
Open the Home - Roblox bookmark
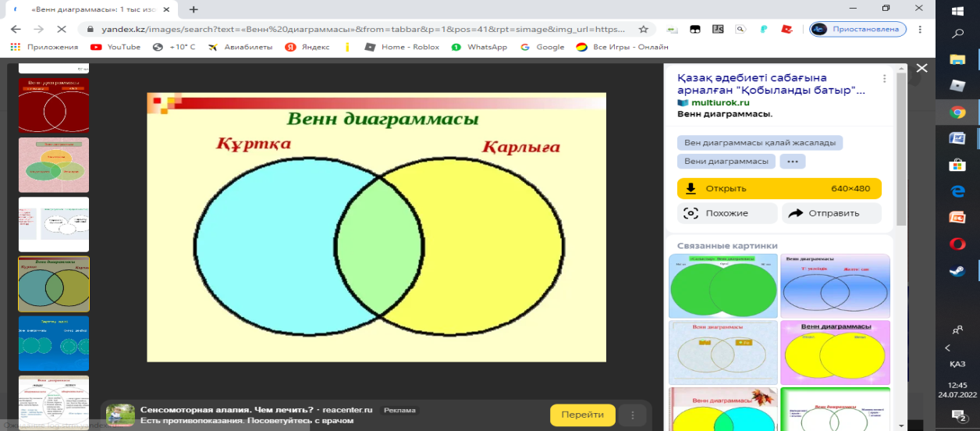[x=403, y=47]
